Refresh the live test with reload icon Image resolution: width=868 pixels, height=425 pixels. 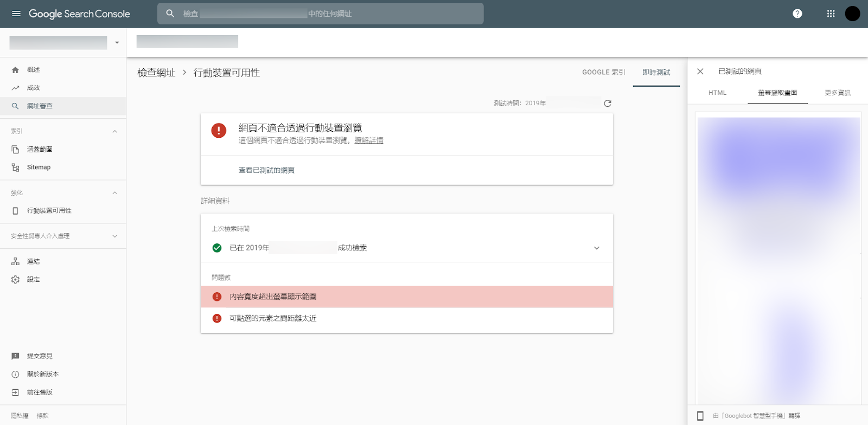coord(608,104)
